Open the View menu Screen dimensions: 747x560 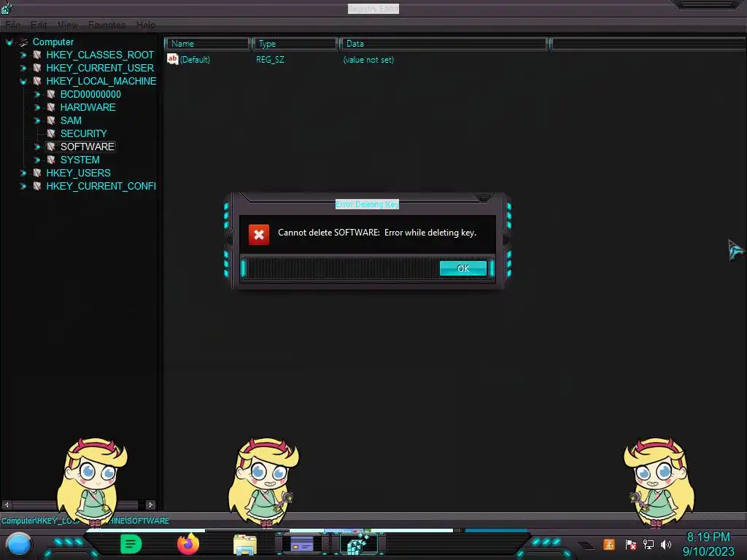[68, 25]
